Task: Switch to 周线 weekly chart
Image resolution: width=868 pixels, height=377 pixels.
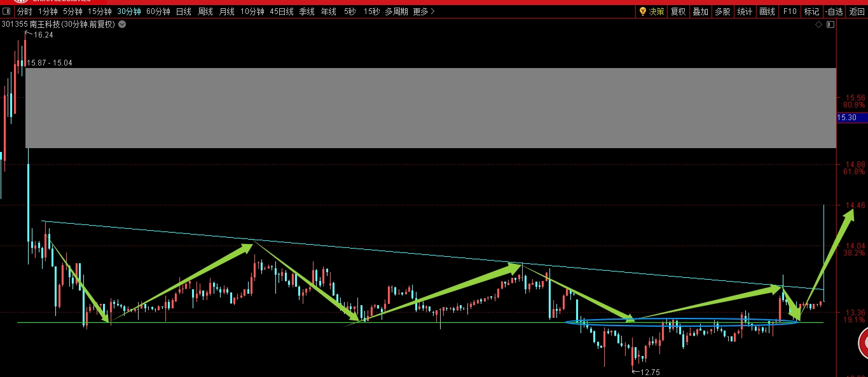Action: pos(205,11)
